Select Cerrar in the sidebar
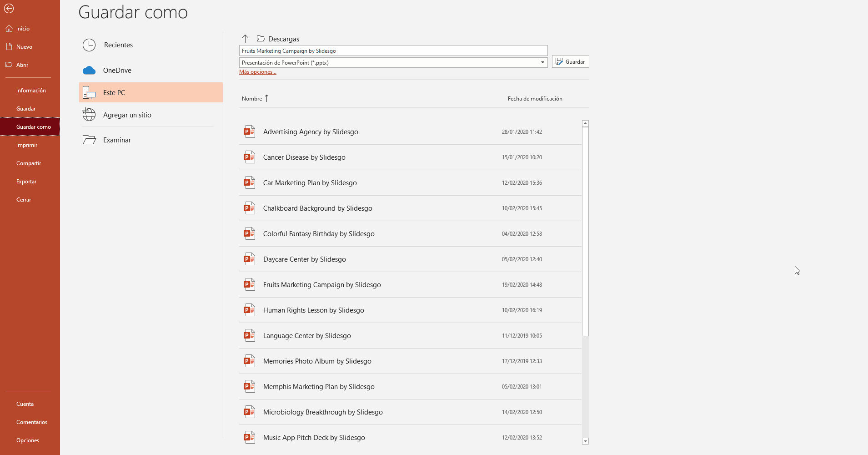Viewport: 868px width, 455px height. point(30,200)
